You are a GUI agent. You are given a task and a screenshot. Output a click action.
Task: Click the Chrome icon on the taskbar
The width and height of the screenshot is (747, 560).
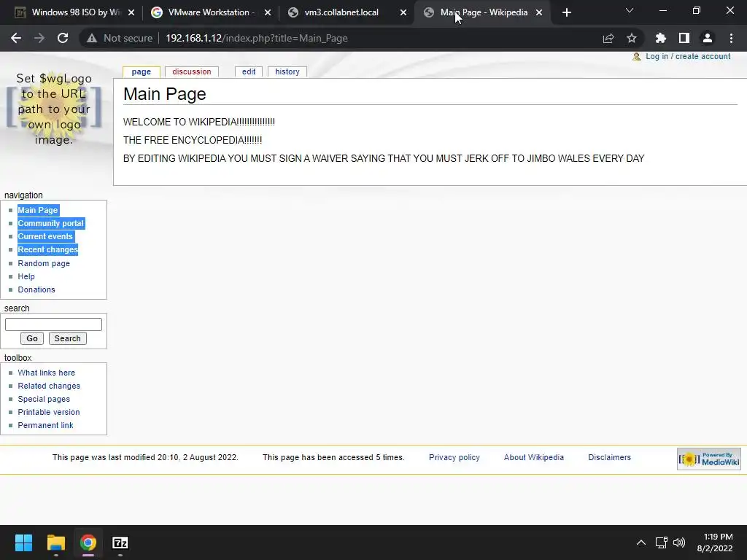click(88, 542)
